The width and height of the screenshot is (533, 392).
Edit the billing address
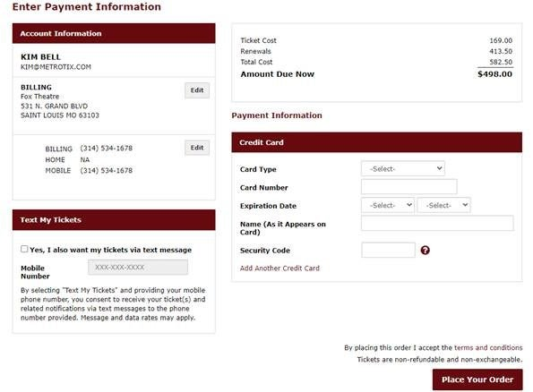tap(197, 90)
